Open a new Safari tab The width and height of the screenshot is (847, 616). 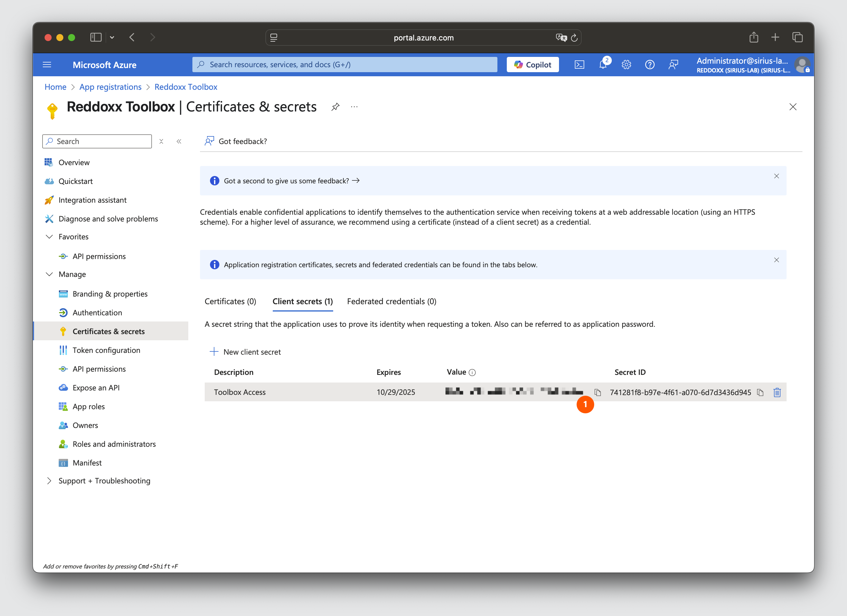775,37
